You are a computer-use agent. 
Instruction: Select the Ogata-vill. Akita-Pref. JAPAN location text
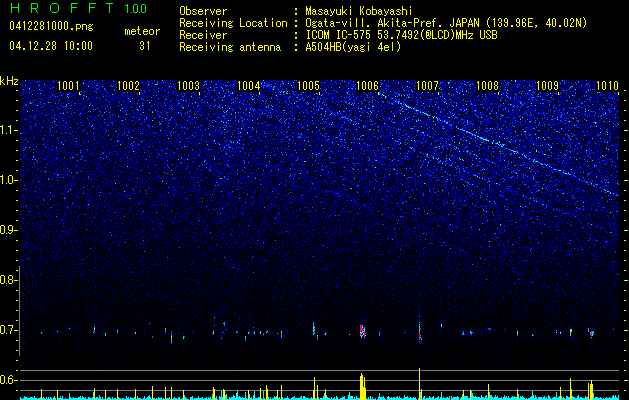tap(446, 23)
